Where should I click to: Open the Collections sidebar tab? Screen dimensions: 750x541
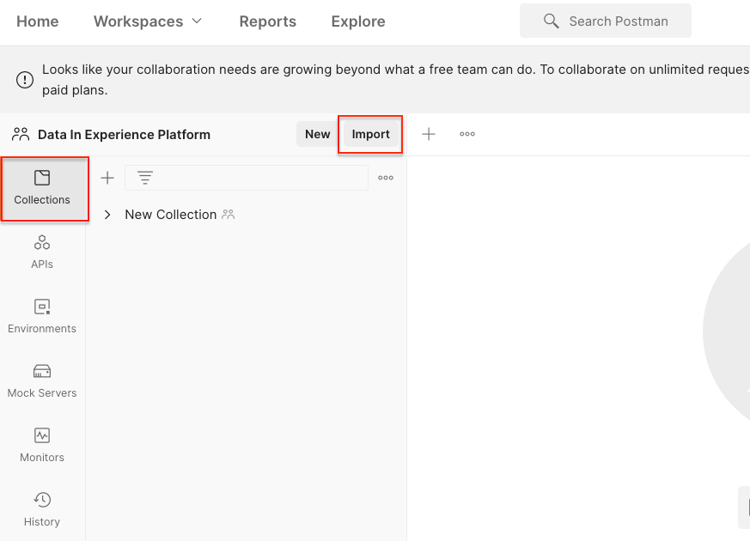[x=42, y=188]
